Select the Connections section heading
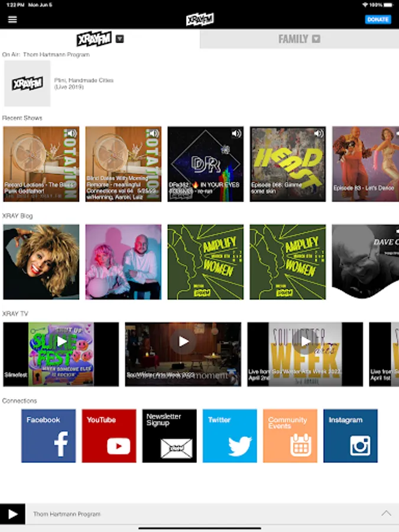Image resolution: width=399 pixels, height=532 pixels. pyautogui.click(x=20, y=401)
